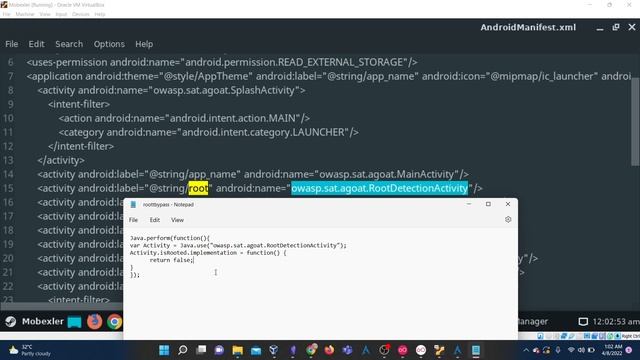Open File Explorer from the taskbar
The width and height of the screenshot is (640, 360).
pos(238,350)
